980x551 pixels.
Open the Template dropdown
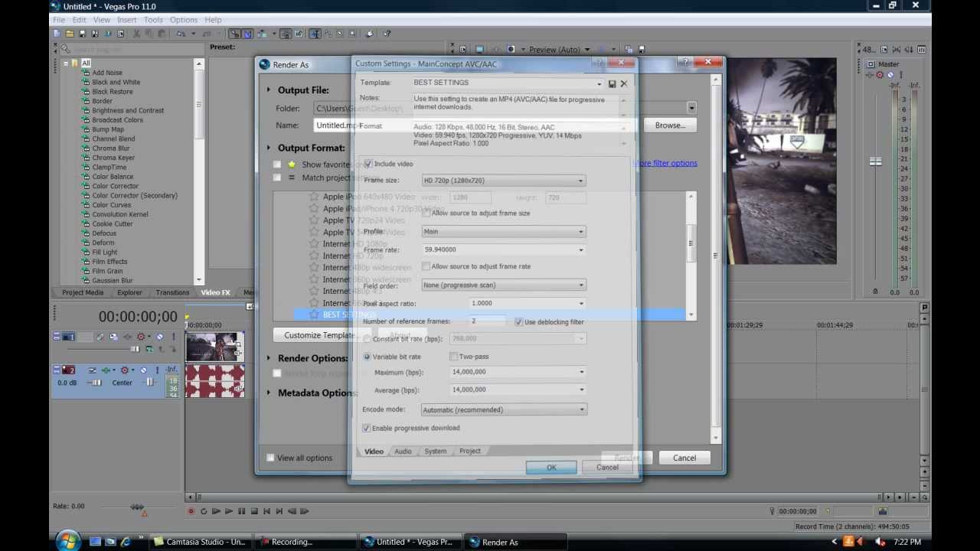pos(599,83)
